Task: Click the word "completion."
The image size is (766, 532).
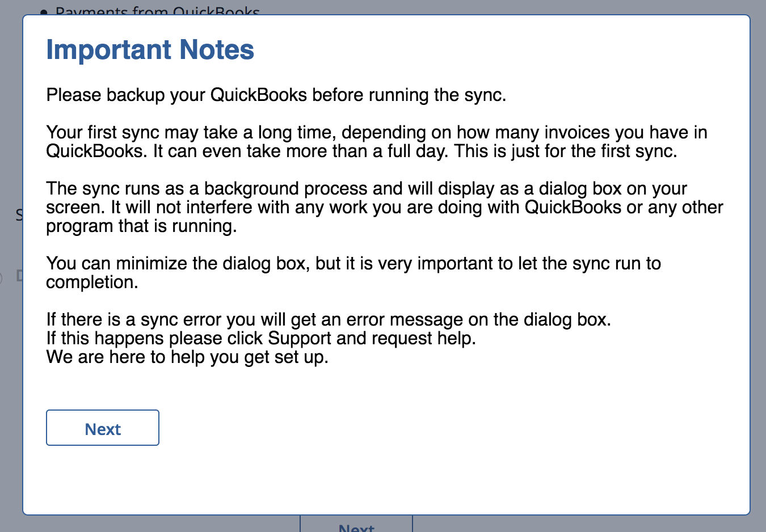Action: click(92, 282)
